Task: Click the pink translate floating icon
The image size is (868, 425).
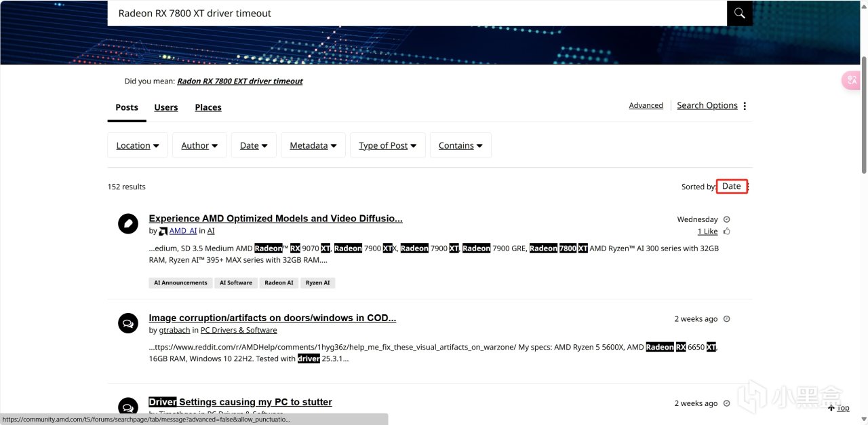Action: (x=851, y=80)
